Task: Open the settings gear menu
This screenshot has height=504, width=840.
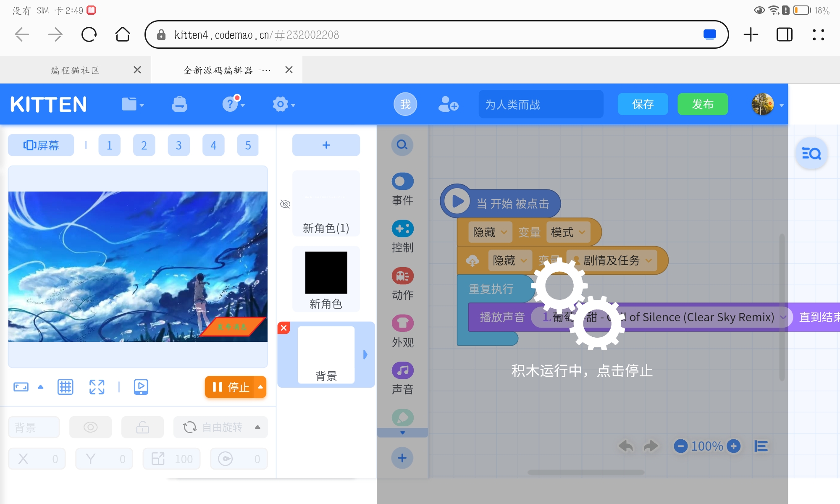Action: point(283,104)
